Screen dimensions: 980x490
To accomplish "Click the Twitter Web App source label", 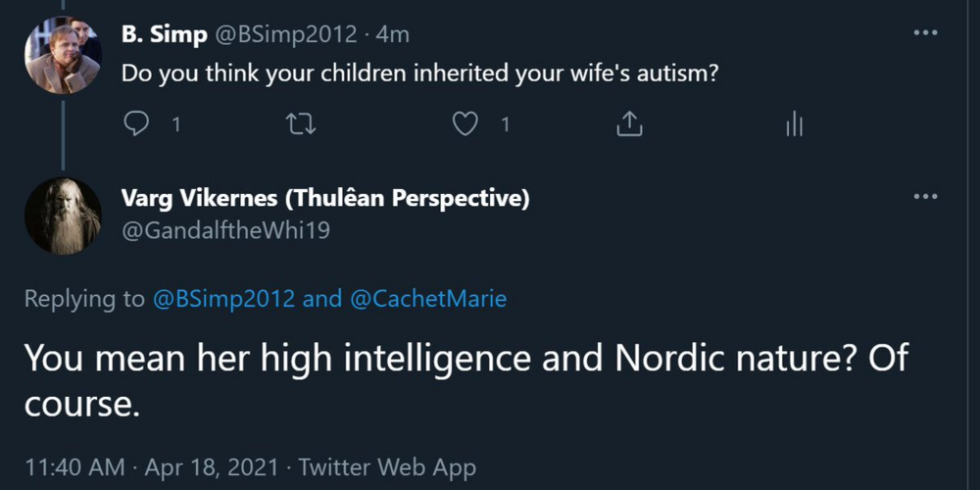I will pos(386,467).
